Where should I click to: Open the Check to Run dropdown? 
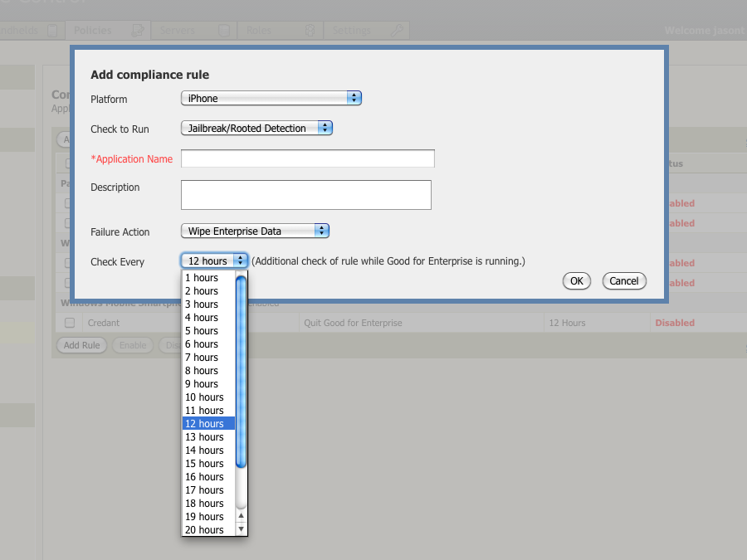[256, 128]
